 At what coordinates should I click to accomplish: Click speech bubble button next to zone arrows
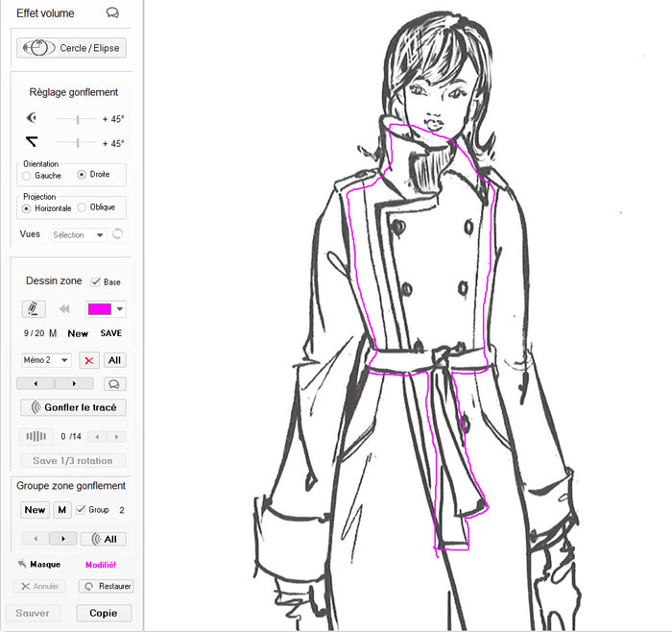[114, 383]
